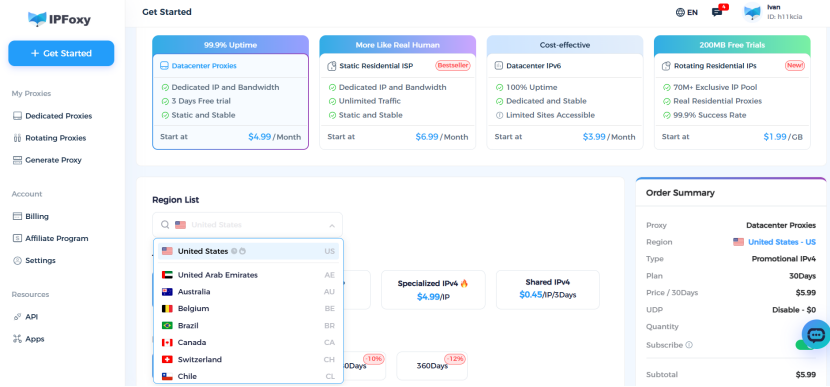Screen dimensions: 830x387
Task: Click the blue Get Started button
Action: point(61,53)
